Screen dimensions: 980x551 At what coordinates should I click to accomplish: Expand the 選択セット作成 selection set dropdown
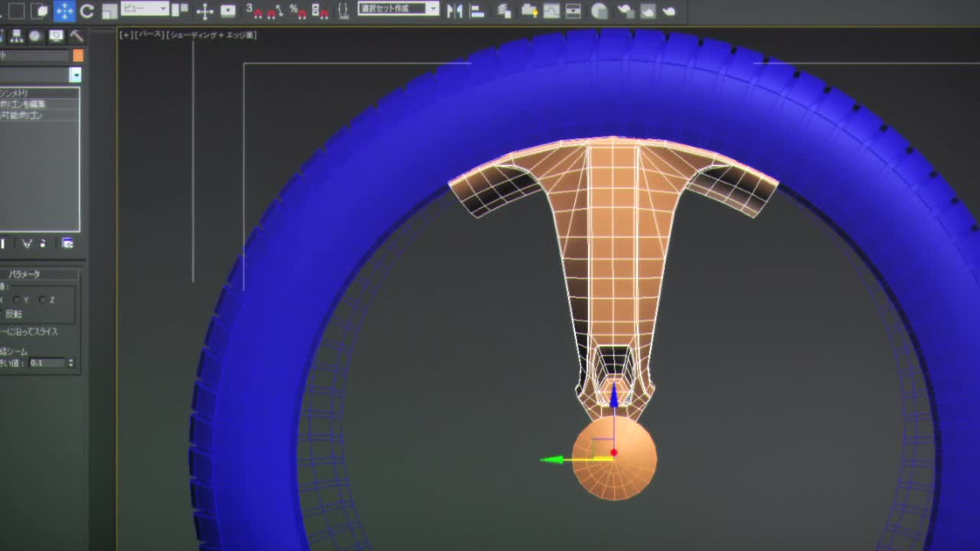(x=433, y=9)
